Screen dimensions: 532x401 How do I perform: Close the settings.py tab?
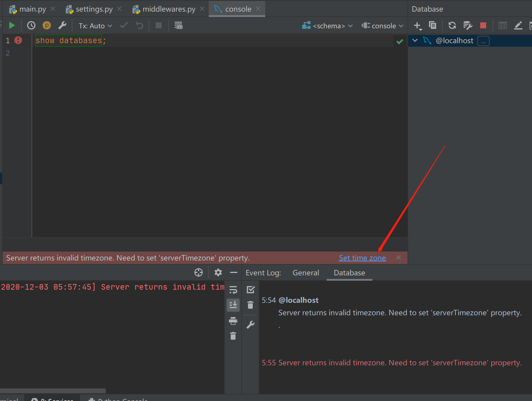(119, 9)
